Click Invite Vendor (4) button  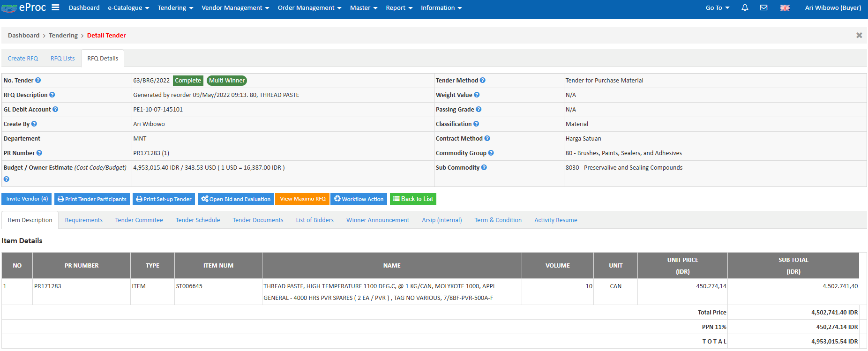click(27, 199)
